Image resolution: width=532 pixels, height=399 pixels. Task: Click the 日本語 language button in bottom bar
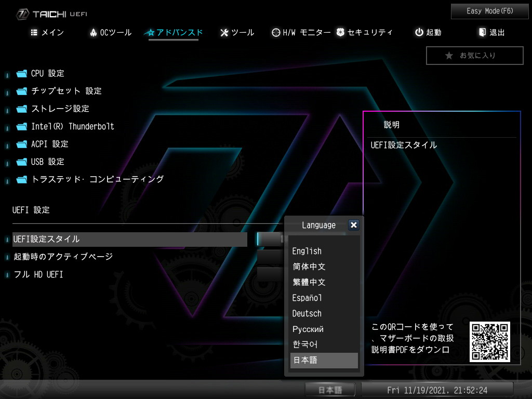(330, 390)
